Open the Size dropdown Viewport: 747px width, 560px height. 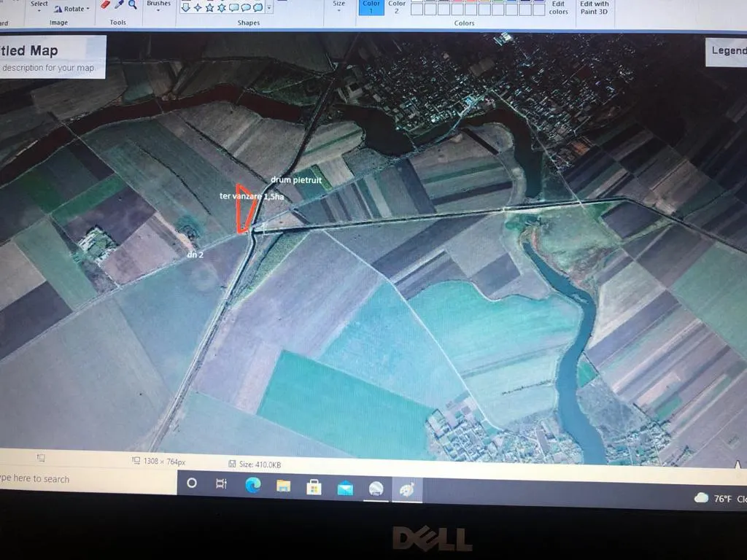[338, 6]
